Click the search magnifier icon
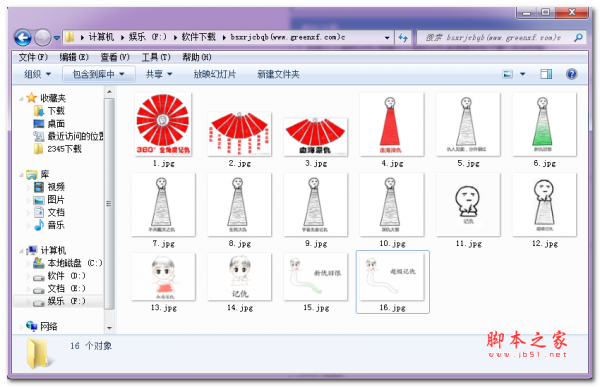Screen dimensions: 600x387 [578, 38]
